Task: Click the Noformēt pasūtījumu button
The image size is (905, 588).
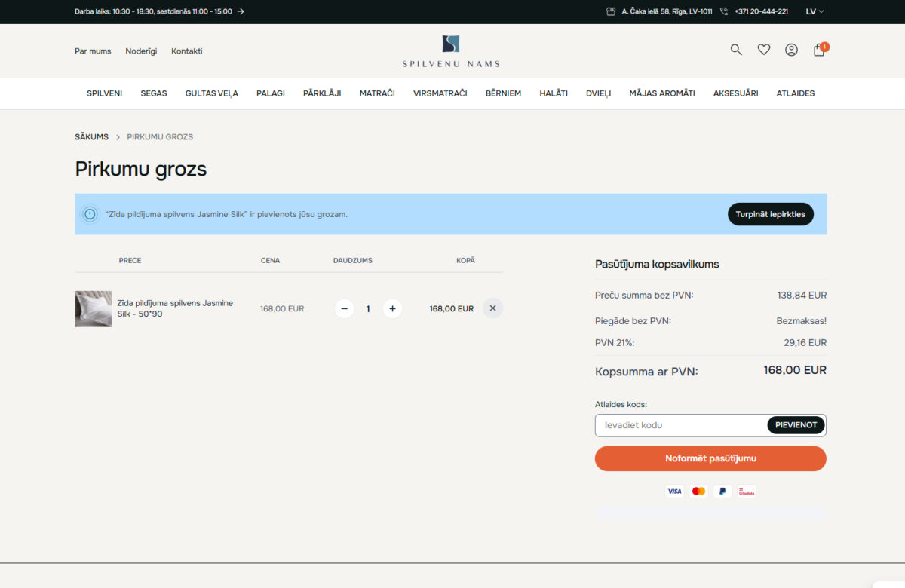Action: pyautogui.click(x=710, y=458)
